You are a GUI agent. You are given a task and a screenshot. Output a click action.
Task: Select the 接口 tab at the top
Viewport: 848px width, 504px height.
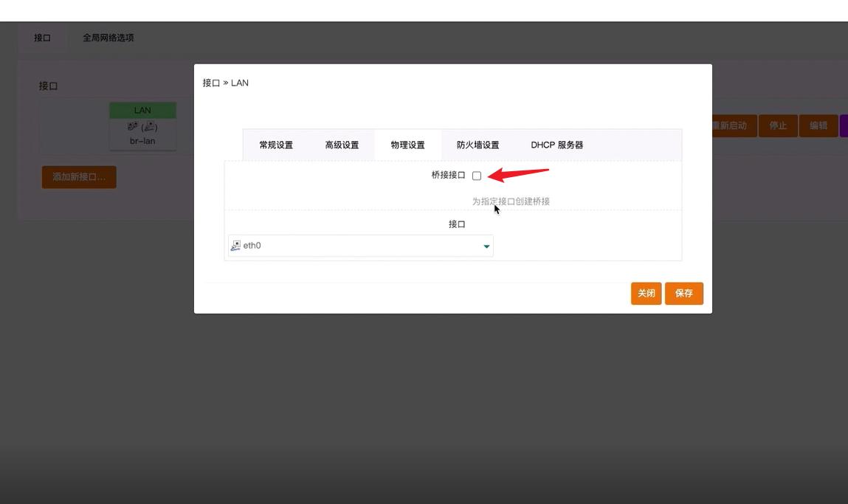[43, 37]
